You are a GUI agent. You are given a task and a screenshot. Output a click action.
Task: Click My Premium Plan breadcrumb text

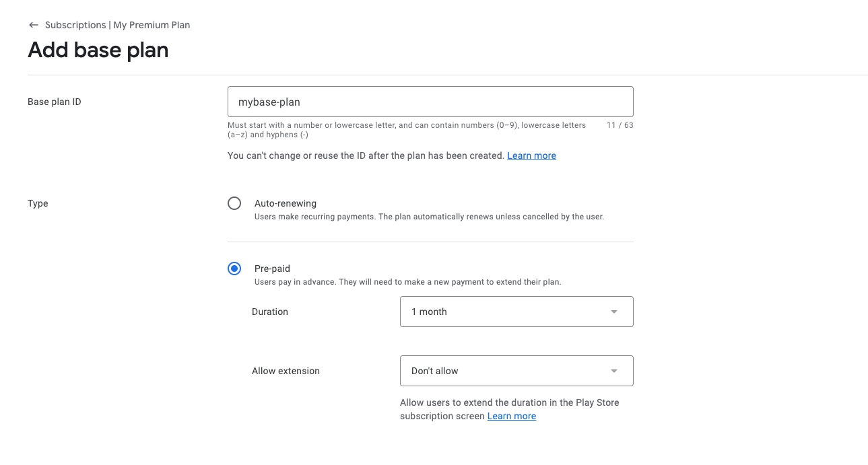coord(152,25)
